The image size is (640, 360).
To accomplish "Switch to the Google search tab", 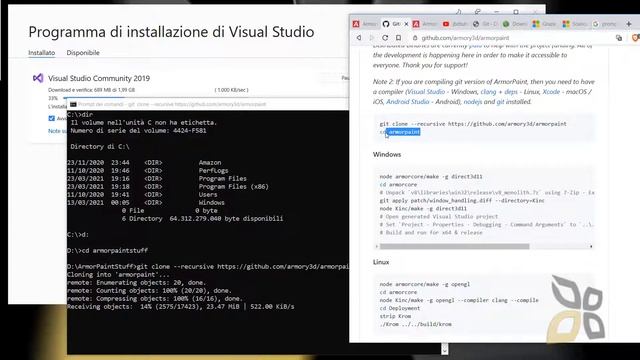I will pyautogui.click(x=604, y=24).
